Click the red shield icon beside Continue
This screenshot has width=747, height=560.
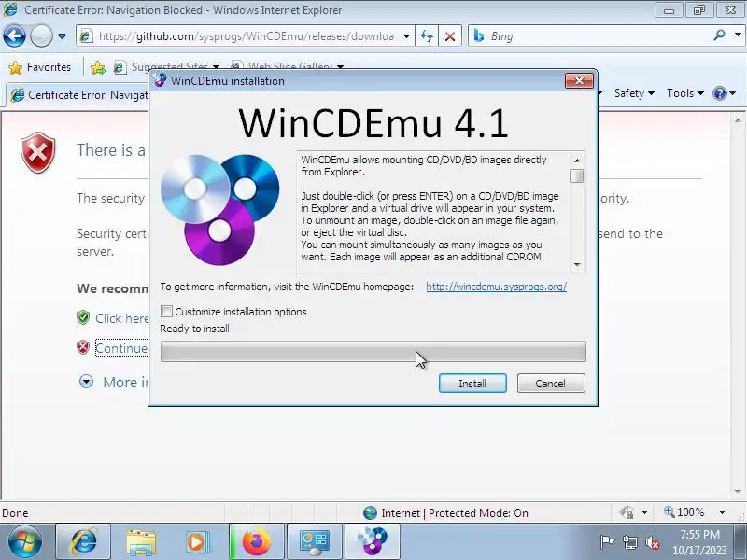pos(83,347)
